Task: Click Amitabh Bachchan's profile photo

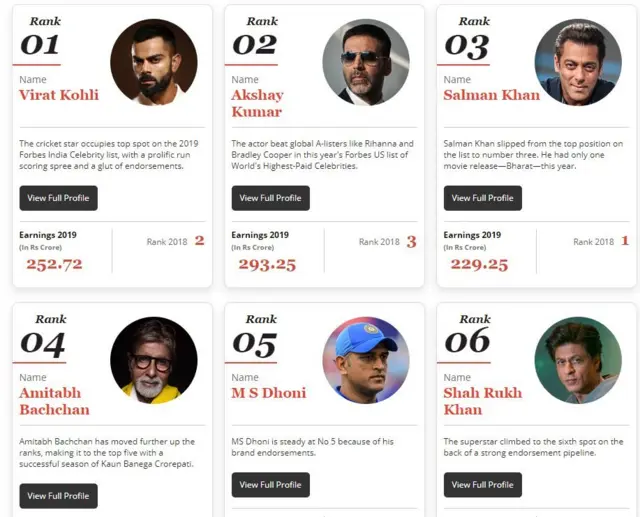Action: tap(153, 360)
